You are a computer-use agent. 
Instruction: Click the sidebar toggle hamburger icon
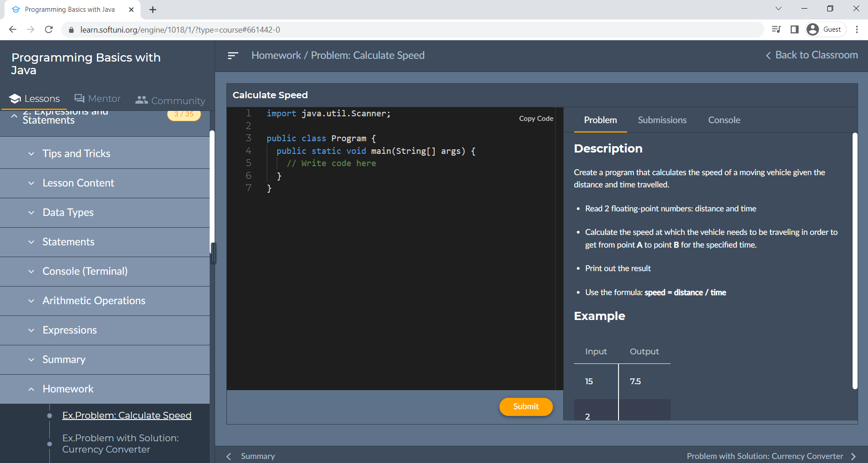[x=233, y=56]
